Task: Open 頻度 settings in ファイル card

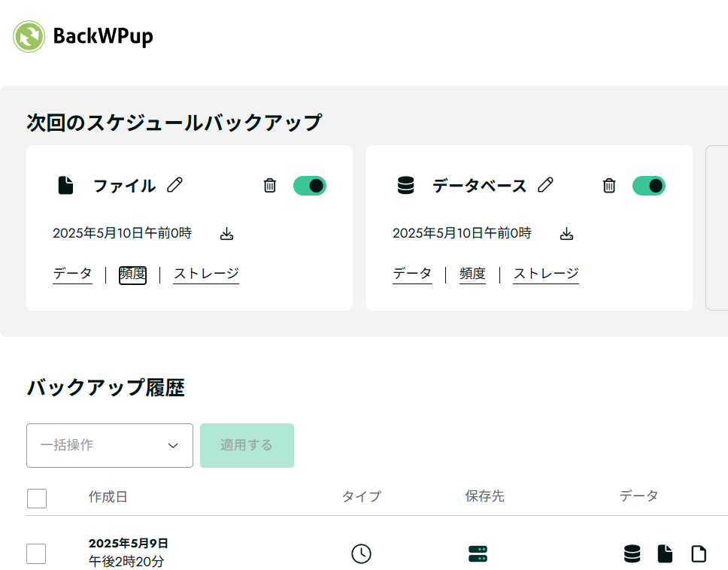Action: coord(133,274)
